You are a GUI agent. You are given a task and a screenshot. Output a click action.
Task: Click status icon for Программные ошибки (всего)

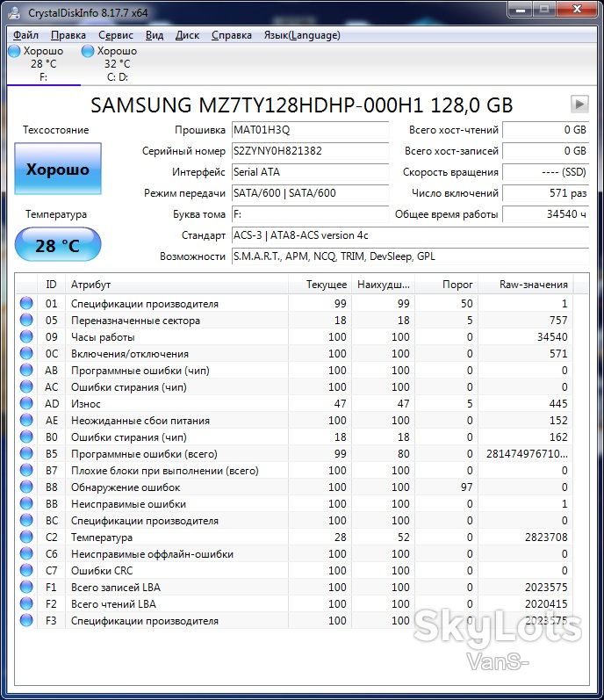pos(26,453)
